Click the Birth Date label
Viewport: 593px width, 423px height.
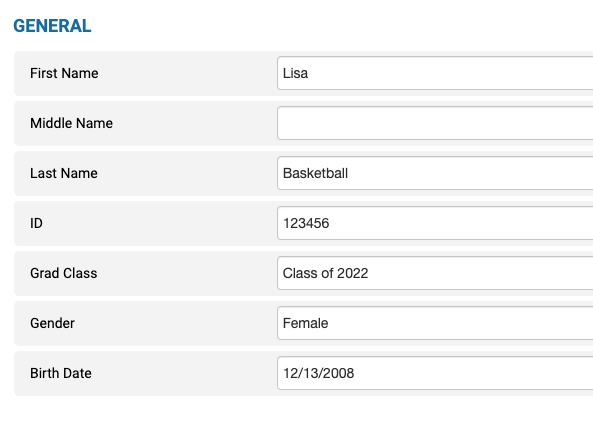click(61, 373)
